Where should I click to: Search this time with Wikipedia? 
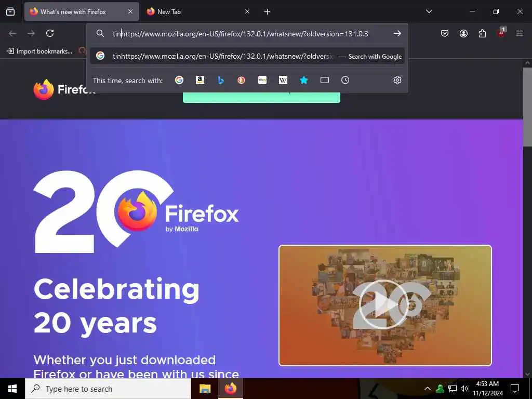(x=283, y=80)
